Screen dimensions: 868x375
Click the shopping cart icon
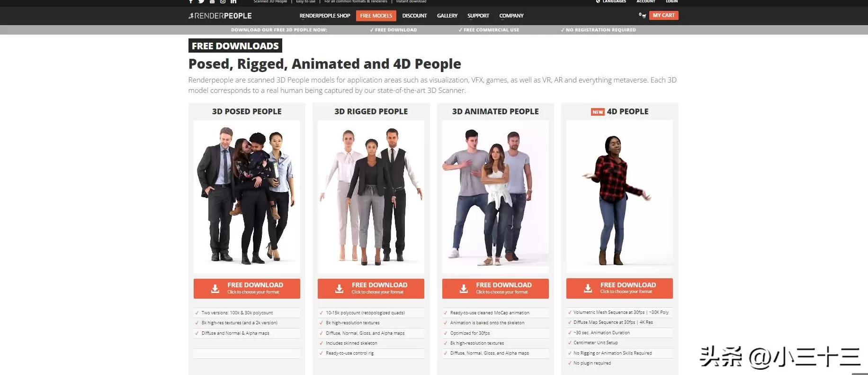tap(643, 15)
